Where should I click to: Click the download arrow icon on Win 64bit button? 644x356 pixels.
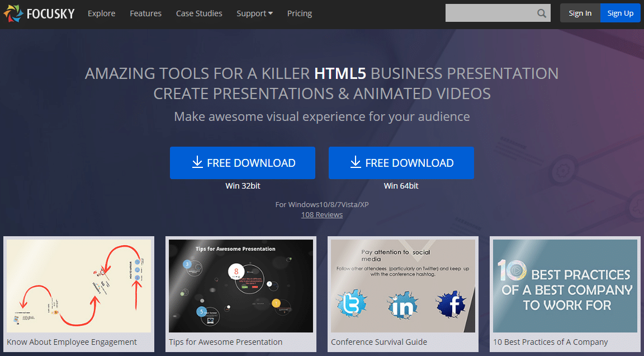[356, 162]
